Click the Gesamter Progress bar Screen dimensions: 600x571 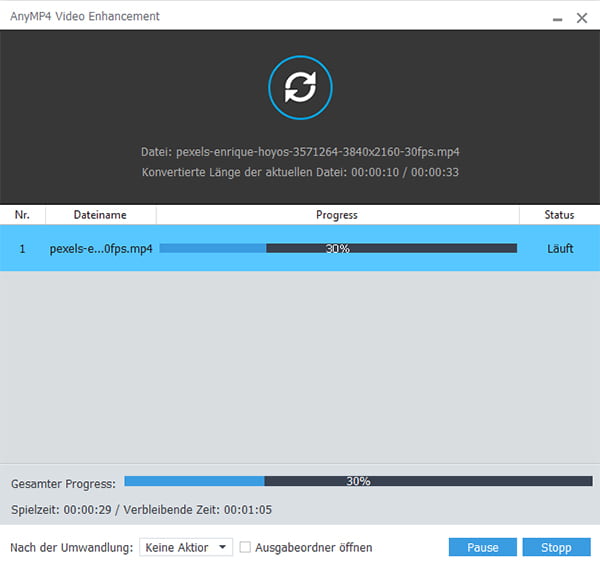pos(358,481)
